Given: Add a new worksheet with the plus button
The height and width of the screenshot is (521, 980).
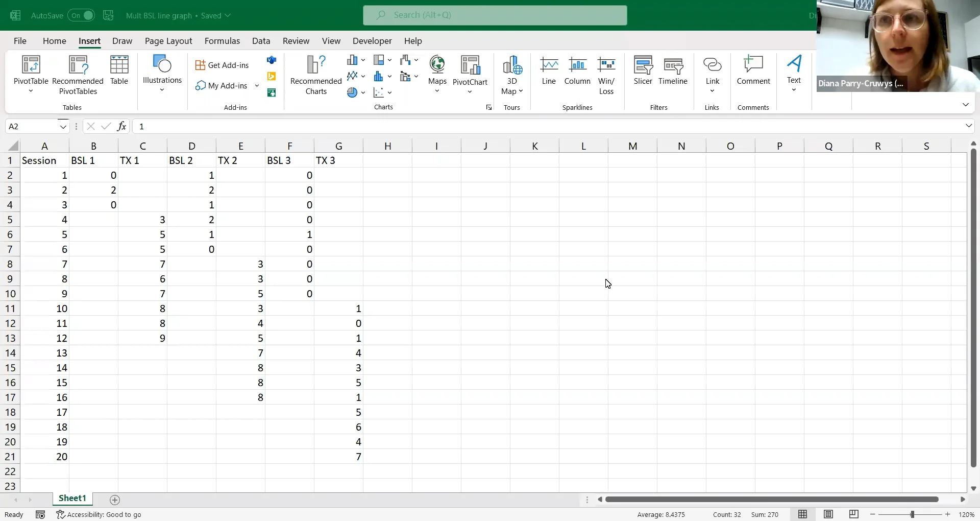Looking at the screenshot, I should pyautogui.click(x=114, y=499).
